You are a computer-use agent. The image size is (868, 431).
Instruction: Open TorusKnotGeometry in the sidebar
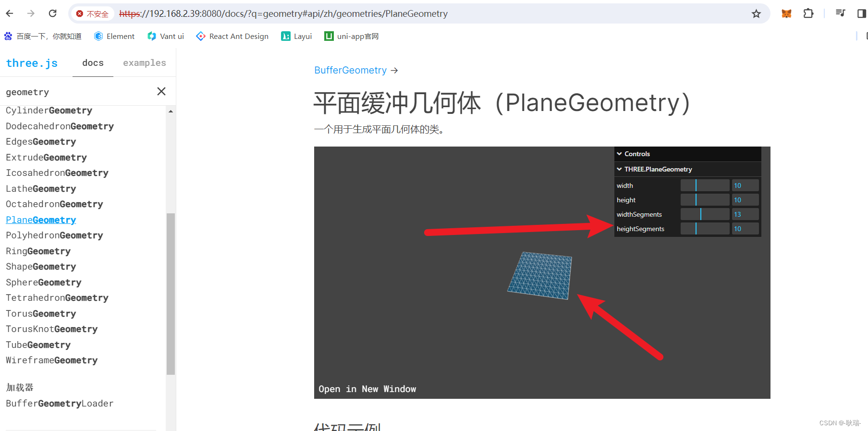tap(52, 329)
